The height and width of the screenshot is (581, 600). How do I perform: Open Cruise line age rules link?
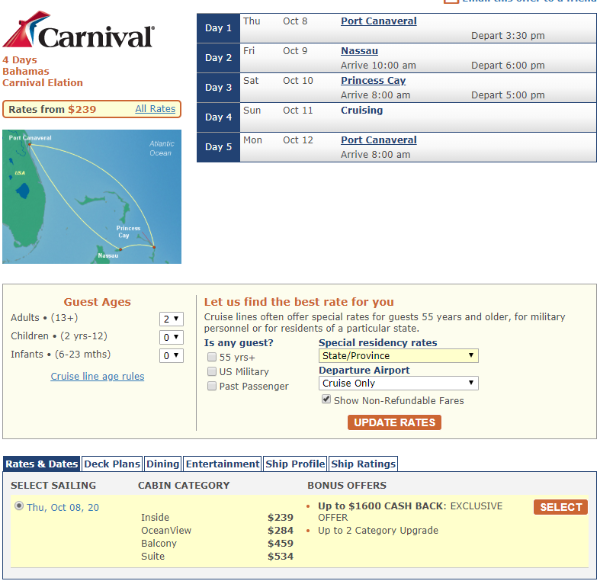[97, 377]
